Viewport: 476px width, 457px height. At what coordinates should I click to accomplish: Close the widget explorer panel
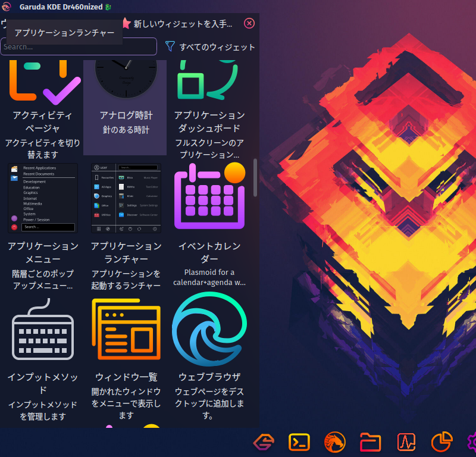[x=249, y=23]
